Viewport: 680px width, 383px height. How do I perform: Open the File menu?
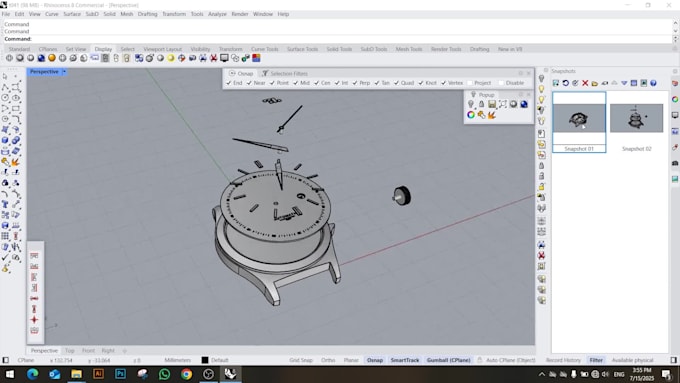click(6, 14)
